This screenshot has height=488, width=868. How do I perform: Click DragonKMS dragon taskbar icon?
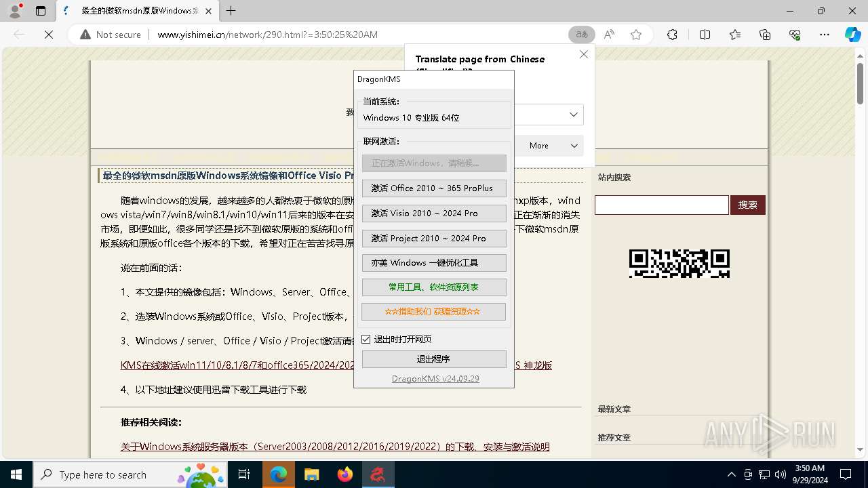(378, 474)
